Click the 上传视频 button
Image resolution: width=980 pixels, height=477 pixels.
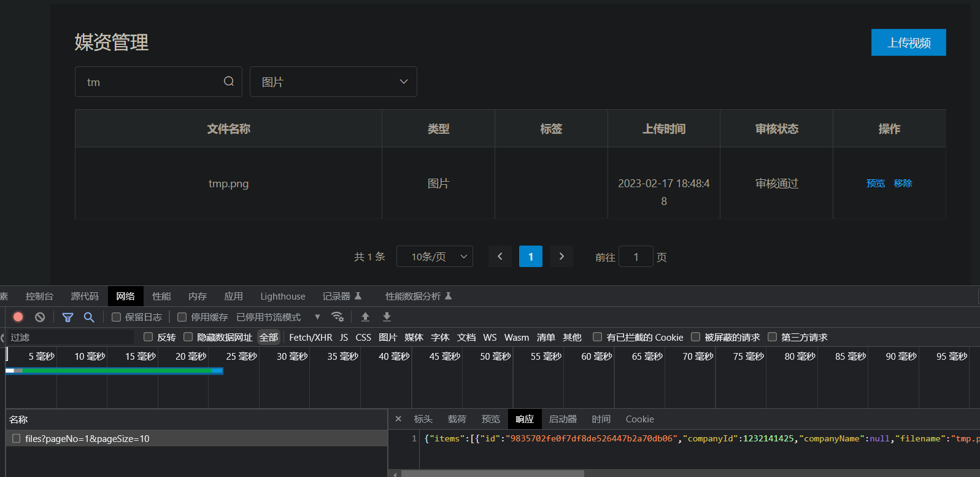coord(908,42)
